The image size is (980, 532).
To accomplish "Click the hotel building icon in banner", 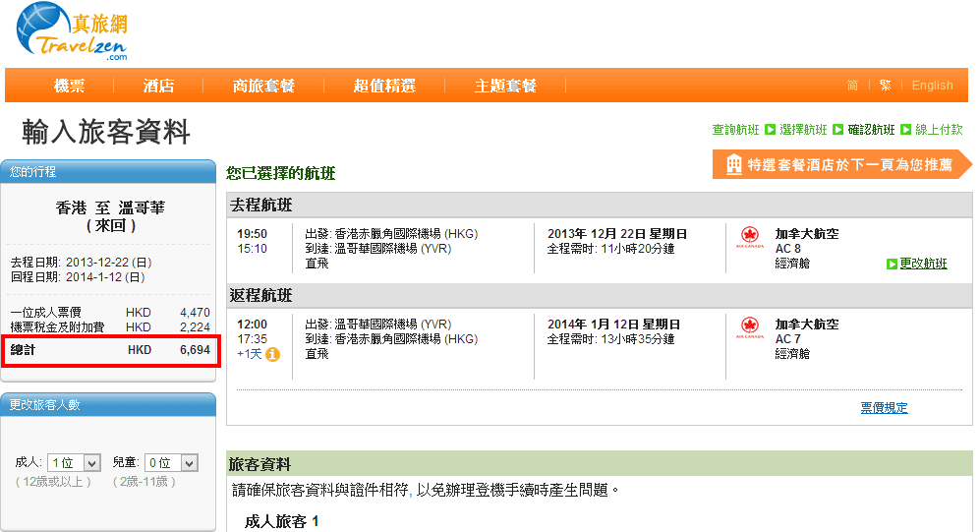I will click(x=733, y=165).
